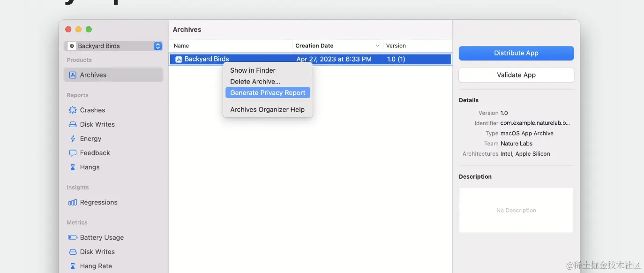Click the Hangs hourglass icon
Image resolution: width=644 pixels, height=273 pixels.
pyautogui.click(x=73, y=167)
